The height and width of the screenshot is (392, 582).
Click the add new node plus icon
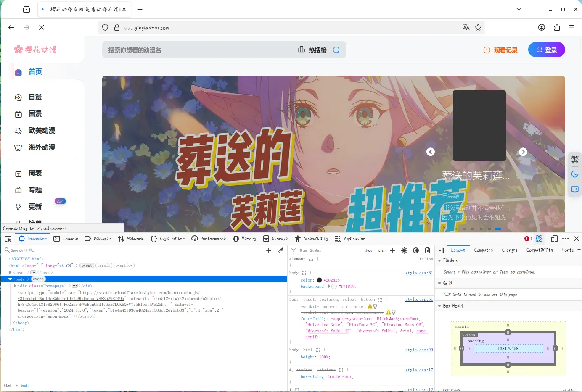click(269, 250)
